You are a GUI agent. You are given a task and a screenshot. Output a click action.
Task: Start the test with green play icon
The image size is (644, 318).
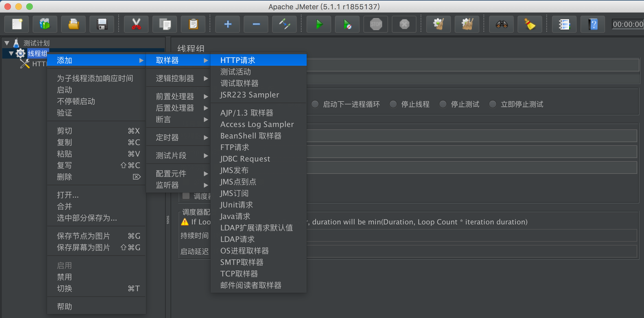[x=319, y=24]
